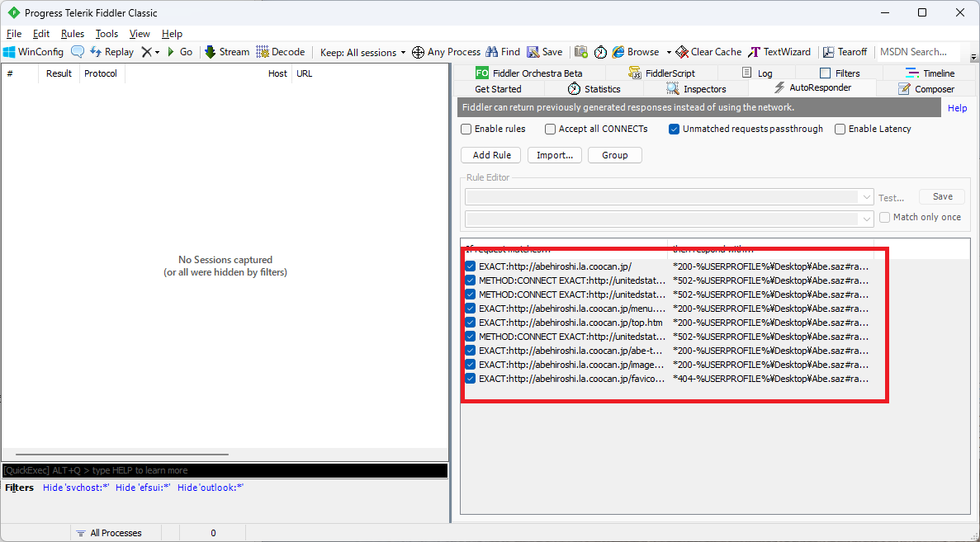980x542 pixels.
Task: Click the camera screenshot icon
Action: point(581,52)
